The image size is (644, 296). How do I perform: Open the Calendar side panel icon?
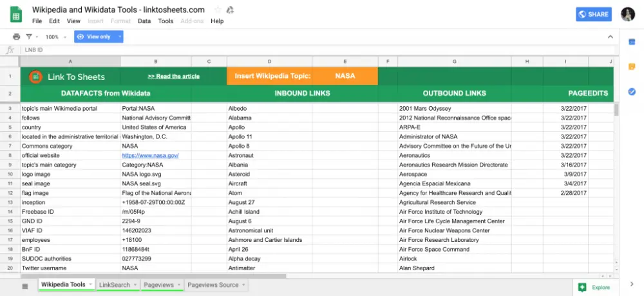tap(632, 41)
